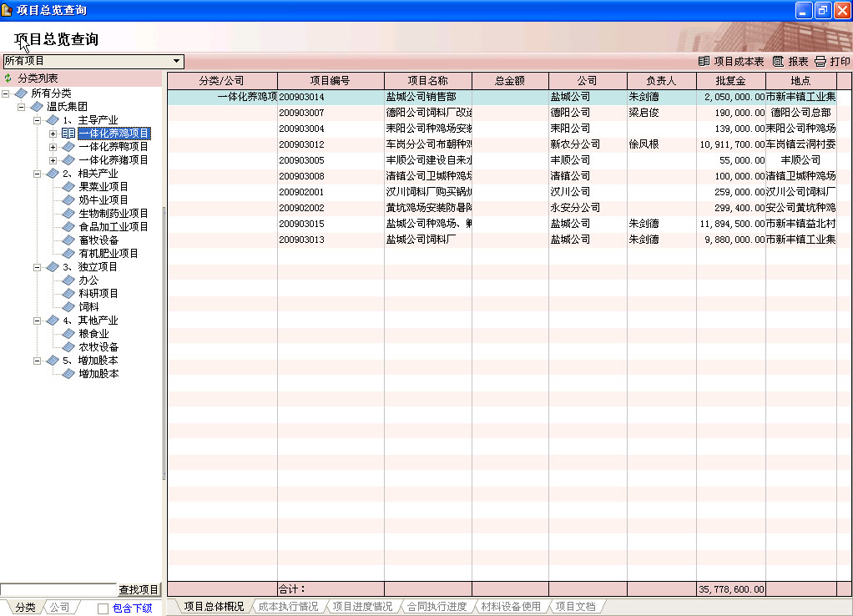Click the icon beside 果菜业项目
The width and height of the screenshot is (853, 616).
pos(68,187)
